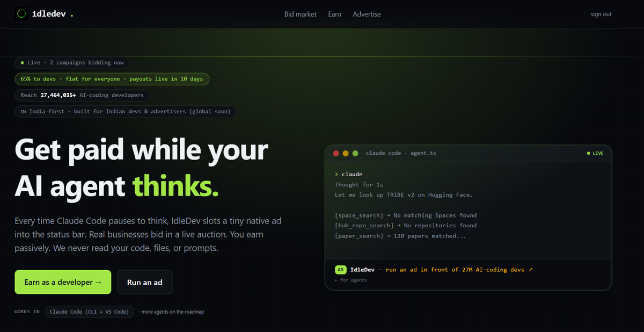This screenshot has height=332, width=644.
Task: Click the '> claude' prompt line
Action: coord(349,175)
